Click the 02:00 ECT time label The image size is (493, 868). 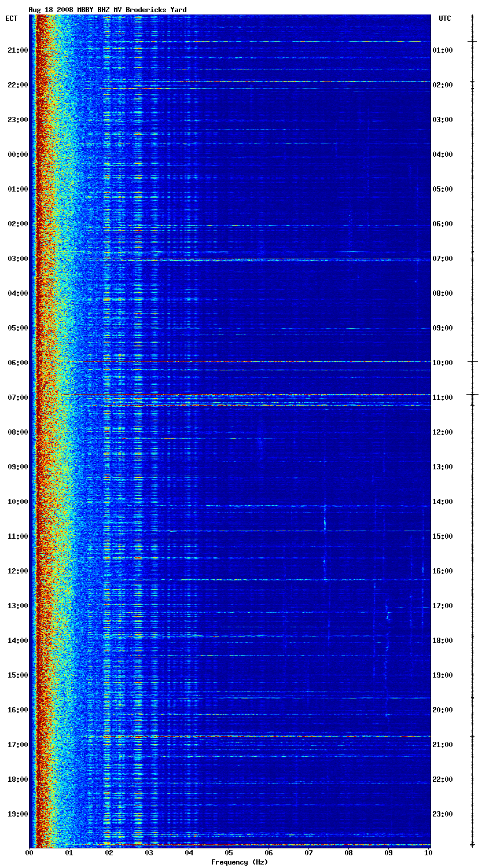[x=18, y=224]
